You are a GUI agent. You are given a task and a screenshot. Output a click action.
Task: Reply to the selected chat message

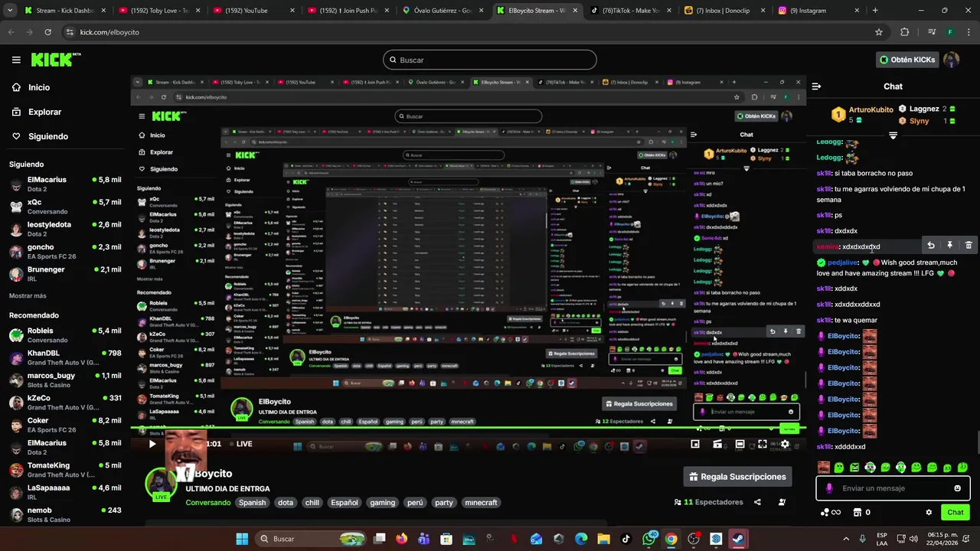930,246
